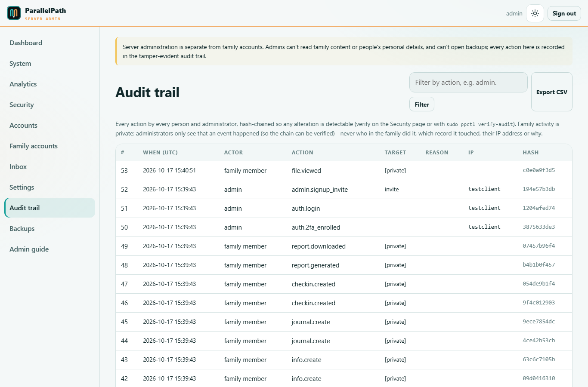Click hash 63c6c7105b in row 43
The width and height of the screenshot is (588, 387).
tap(539, 359)
